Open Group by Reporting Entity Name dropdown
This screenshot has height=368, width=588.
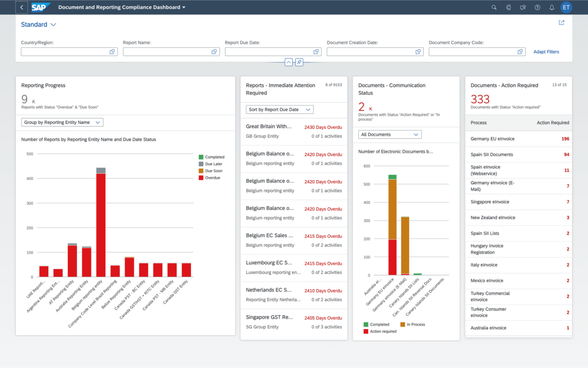point(62,122)
